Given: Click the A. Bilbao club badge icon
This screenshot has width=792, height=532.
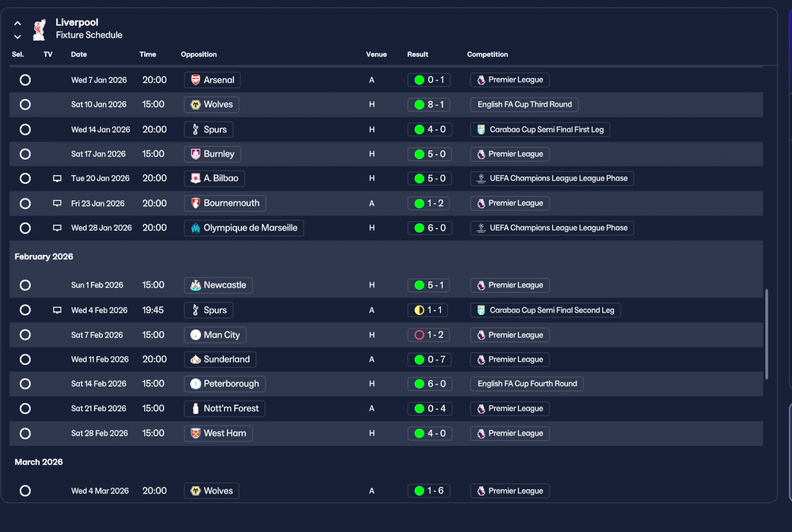Looking at the screenshot, I should tap(196, 178).
